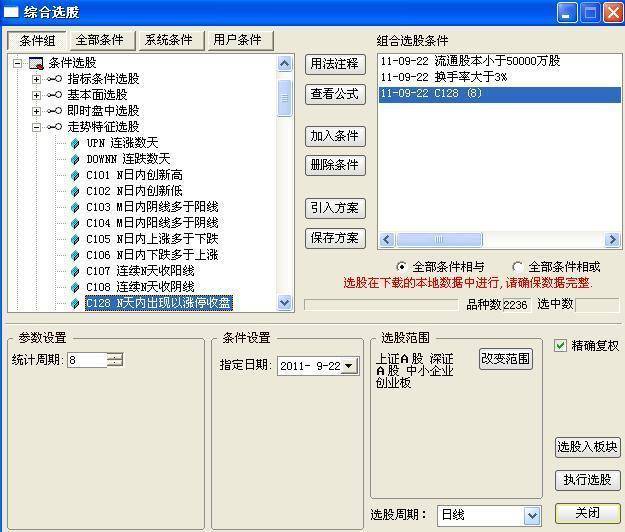Click the selection progress bar
The image size is (625, 532).
pos(381,305)
